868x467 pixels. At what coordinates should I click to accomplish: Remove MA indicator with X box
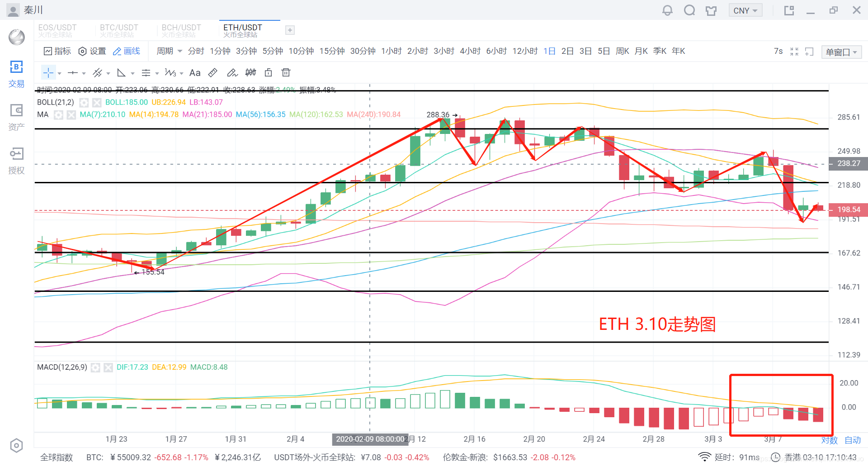71,115
